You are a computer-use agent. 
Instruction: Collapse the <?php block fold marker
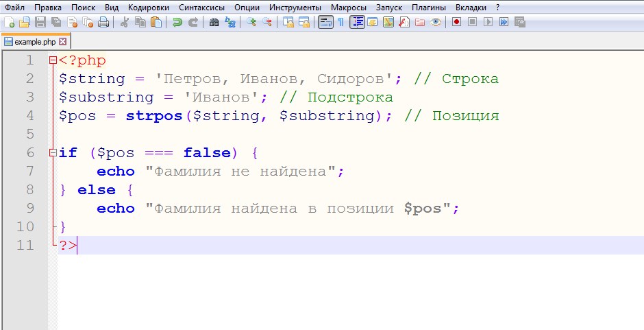point(53,60)
